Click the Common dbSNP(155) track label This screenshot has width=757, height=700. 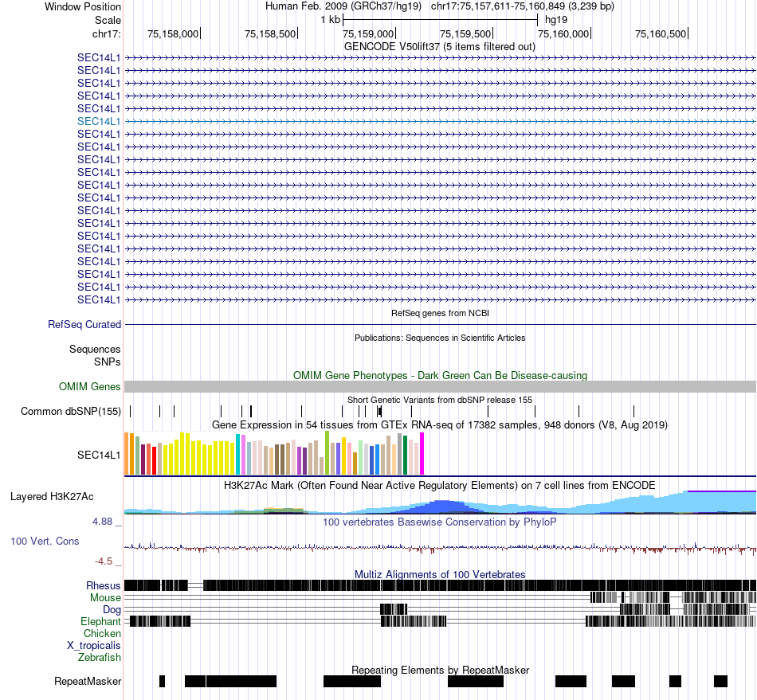click(71, 412)
